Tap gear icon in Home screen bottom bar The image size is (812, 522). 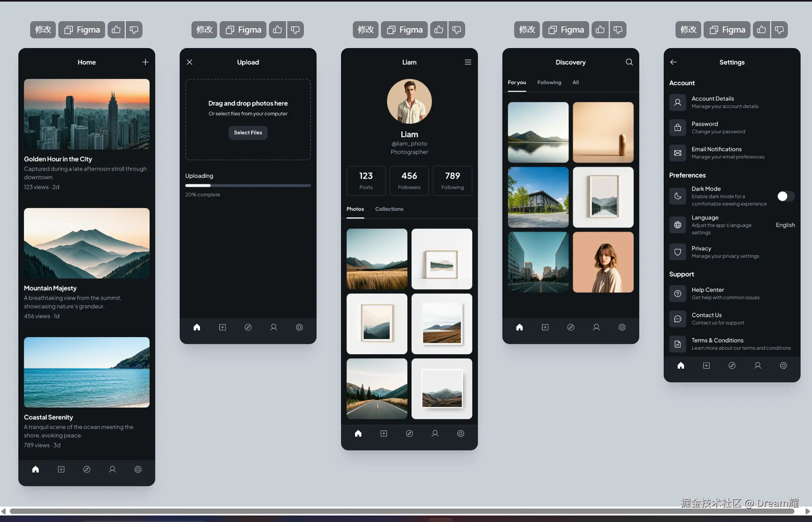pos(138,469)
